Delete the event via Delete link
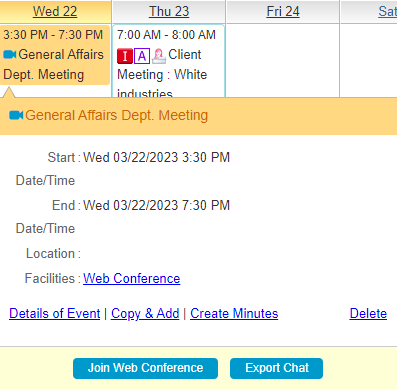The width and height of the screenshot is (397, 389). pyautogui.click(x=368, y=314)
